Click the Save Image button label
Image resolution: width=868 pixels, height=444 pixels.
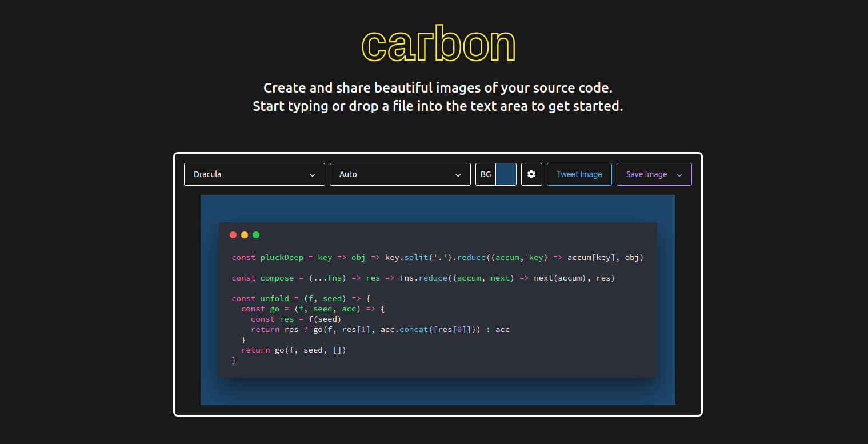click(646, 174)
